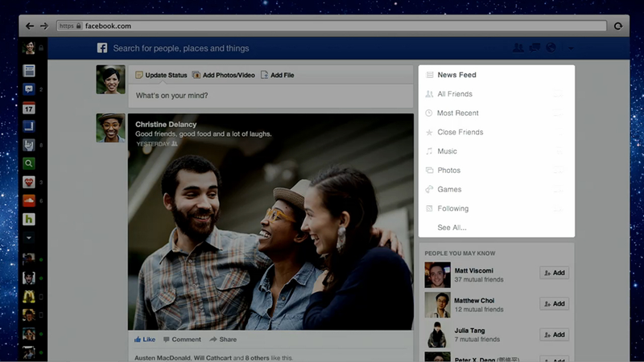Click the 12 mutual friends text
Image resolution: width=644 pixels, height=362 pixels.
479,310
